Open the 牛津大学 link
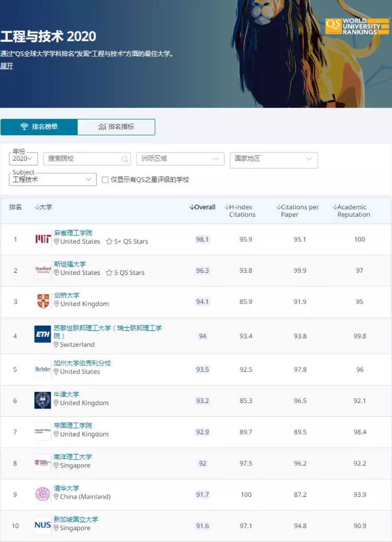This screenshot has height=542, width=392. pyautogui.click(x=66, y=395)
